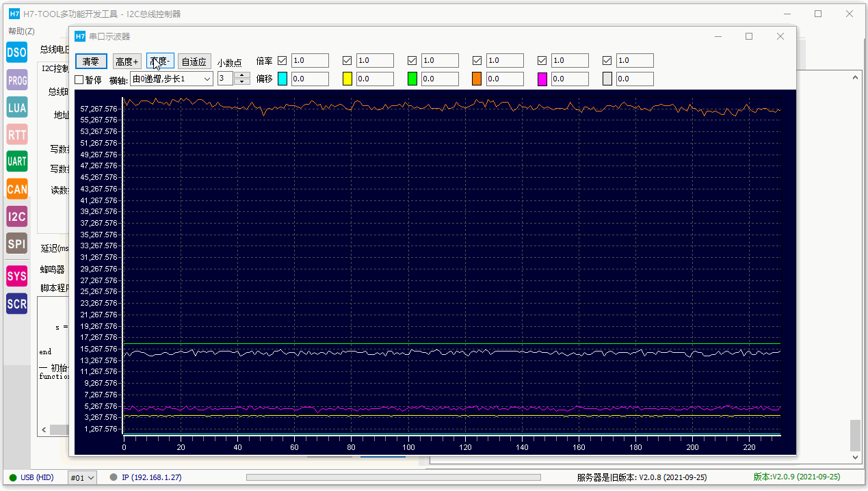Toggle the cyan channel enable checkbox
The image size is (868, 491).
click(x=282, y=60)
